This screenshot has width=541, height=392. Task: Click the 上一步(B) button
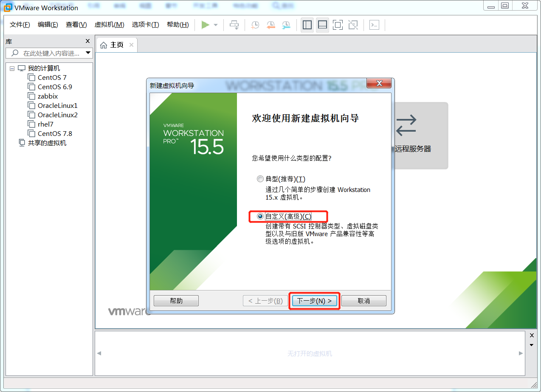(265, 301)
